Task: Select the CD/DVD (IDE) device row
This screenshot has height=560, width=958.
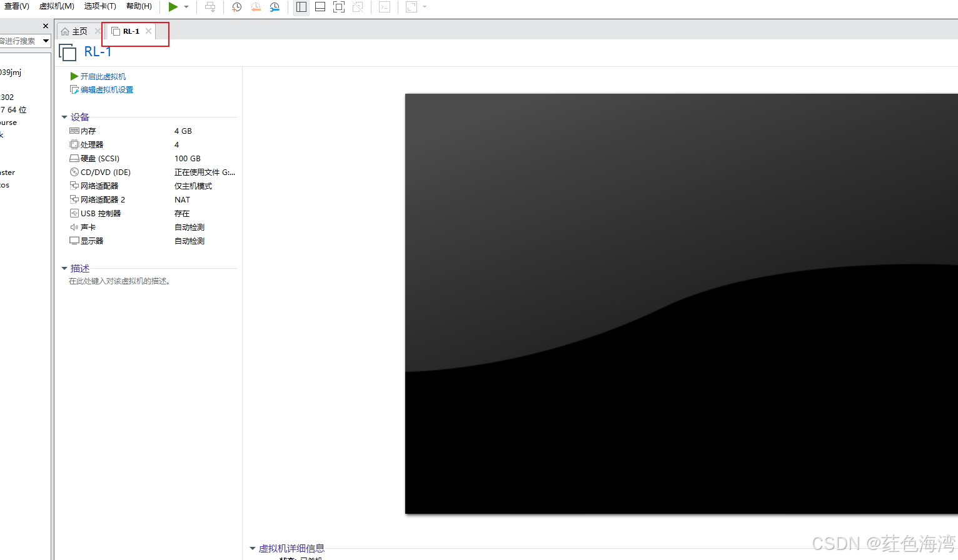Action: pos(152,172)
